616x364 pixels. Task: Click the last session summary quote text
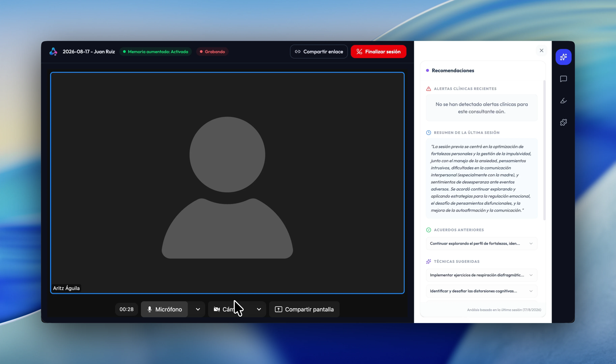tap(481, 179)
